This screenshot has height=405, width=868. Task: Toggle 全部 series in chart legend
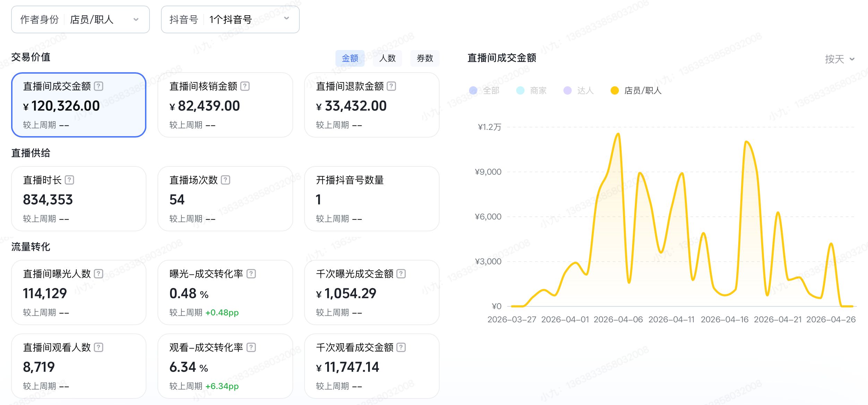point(484,91)
